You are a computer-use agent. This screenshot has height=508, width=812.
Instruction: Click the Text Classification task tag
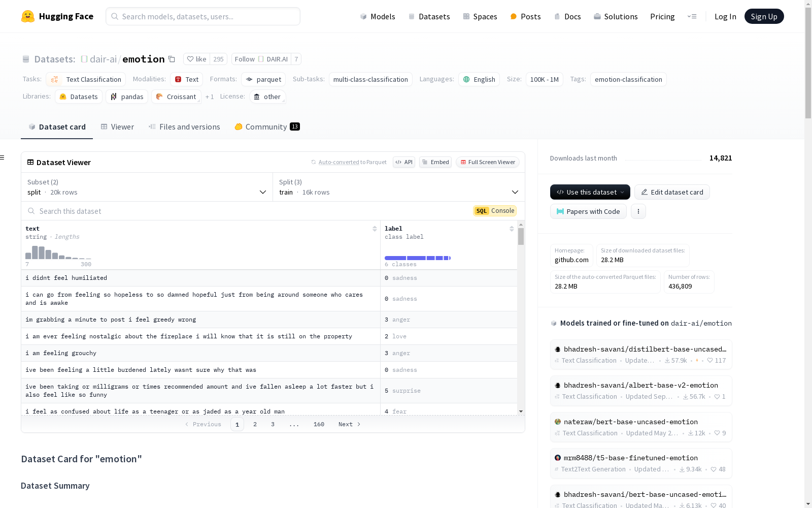86,79
